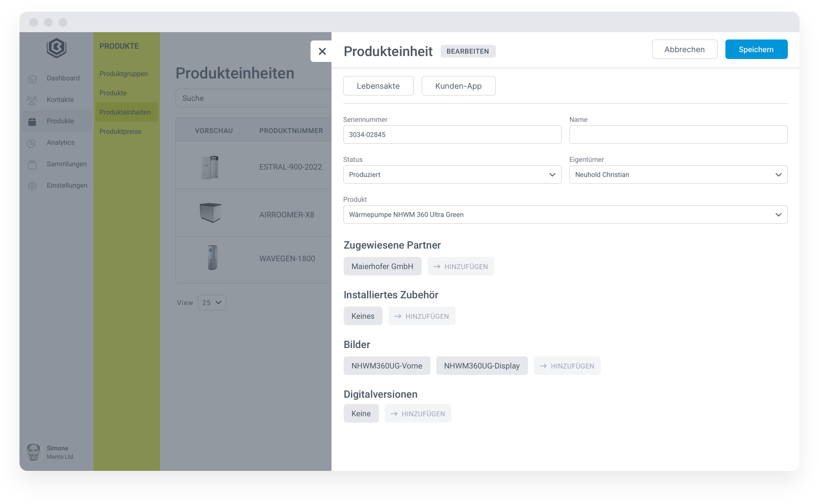Change the View count from 25

tap(212, 303)
